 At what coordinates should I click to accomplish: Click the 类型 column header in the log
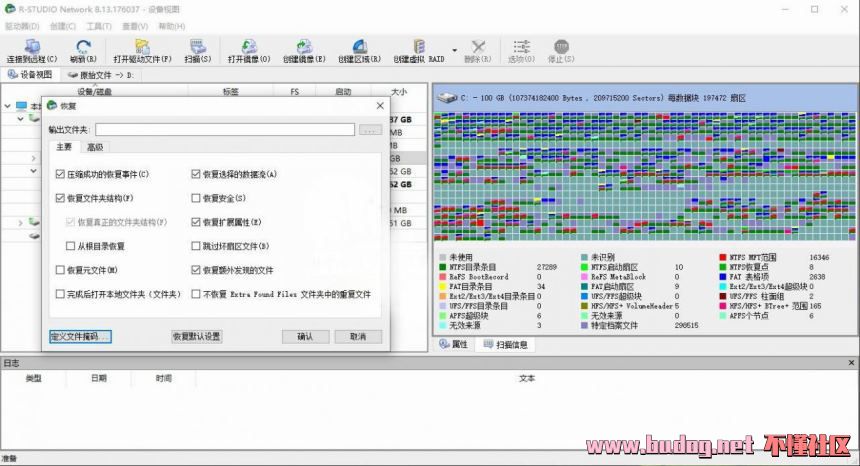click(33, 378)
